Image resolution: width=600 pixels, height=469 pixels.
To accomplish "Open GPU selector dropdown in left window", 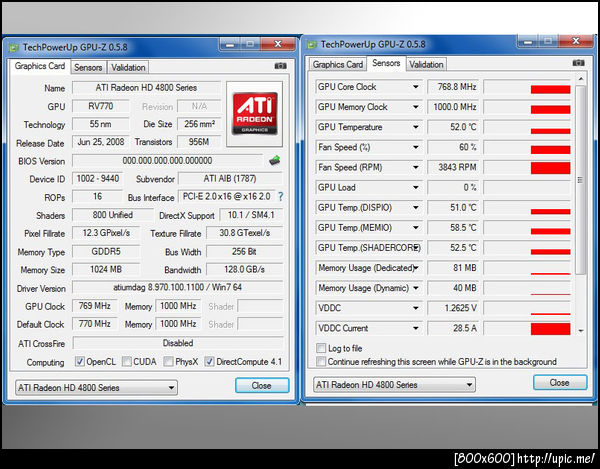I will (96, 388).
